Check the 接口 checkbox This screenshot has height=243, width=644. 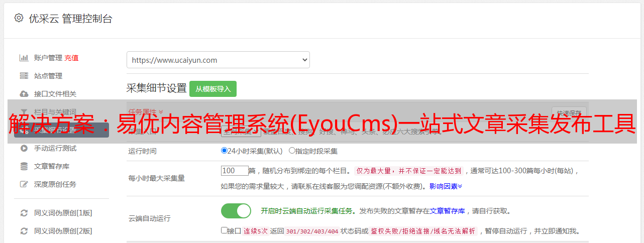point(224,230)
